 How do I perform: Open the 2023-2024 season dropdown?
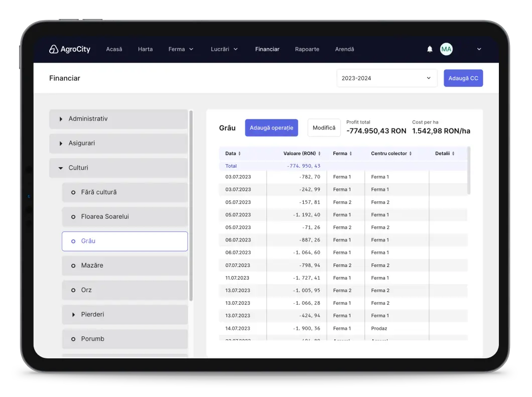point(386,78)
